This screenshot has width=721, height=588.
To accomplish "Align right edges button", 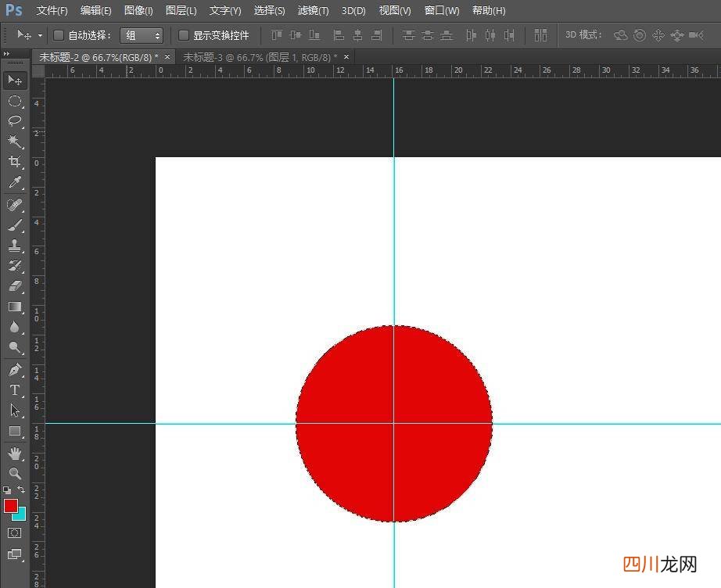I will [377, 35].
